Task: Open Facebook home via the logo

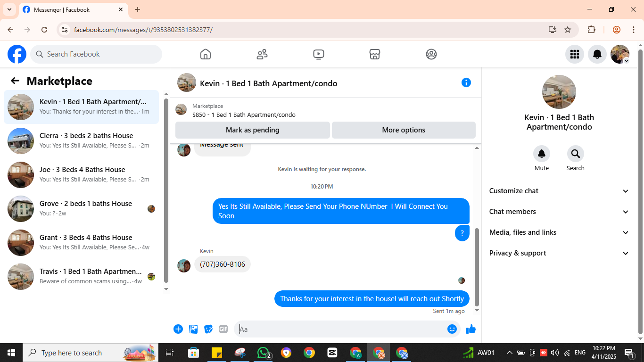Action: tap(17, 54)
